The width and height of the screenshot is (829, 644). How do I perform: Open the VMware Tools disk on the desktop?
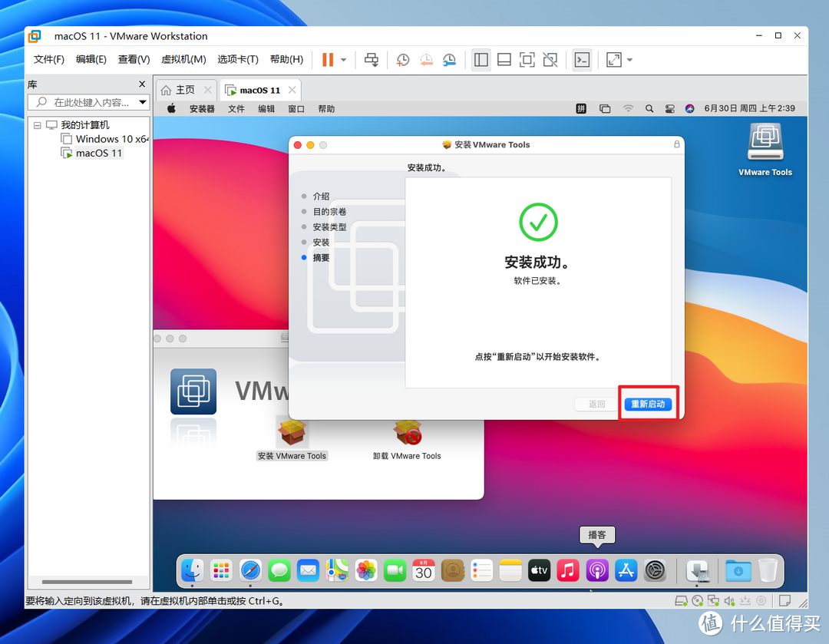coord(765,149)
